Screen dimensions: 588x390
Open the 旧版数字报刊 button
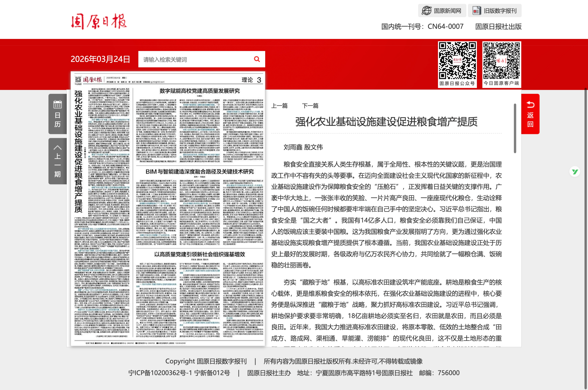coord(494,11)
